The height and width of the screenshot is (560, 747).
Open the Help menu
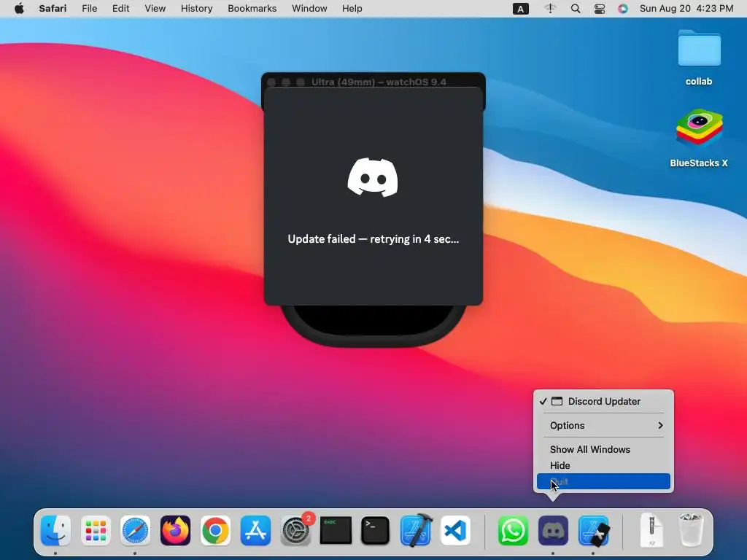(352, 9)
